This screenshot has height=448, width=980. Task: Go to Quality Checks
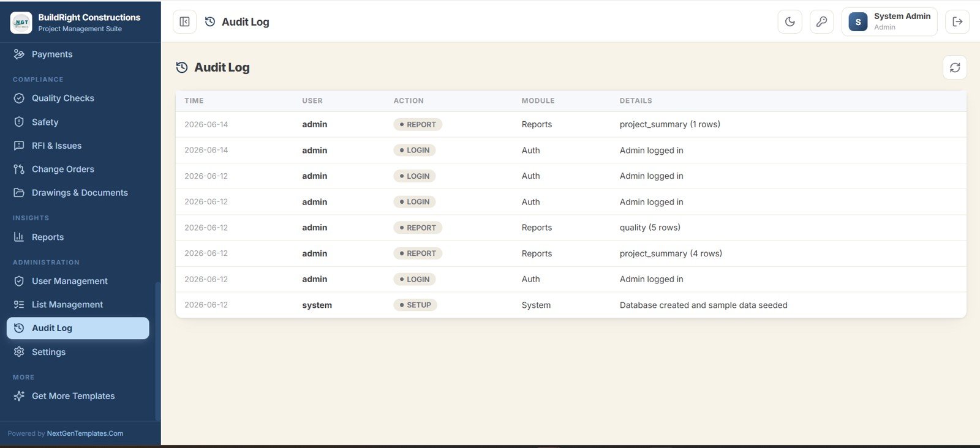click(x=78, y=98)
